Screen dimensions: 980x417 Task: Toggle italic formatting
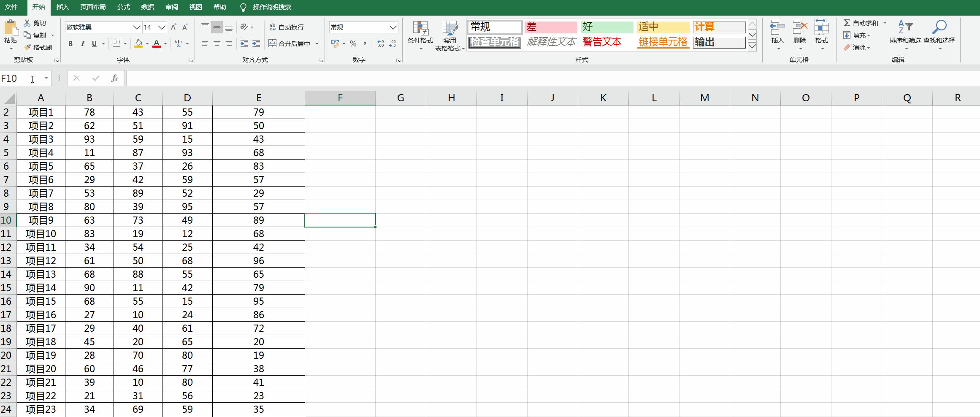(83, 43)
